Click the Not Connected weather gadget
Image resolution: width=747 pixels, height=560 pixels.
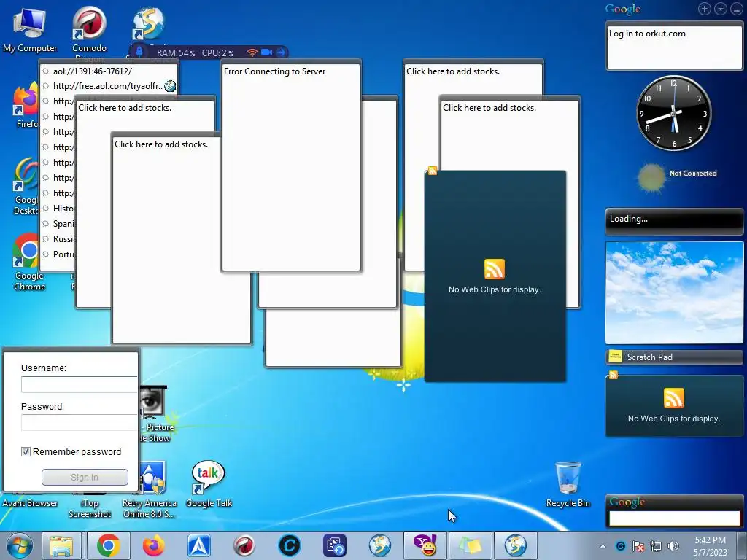click(x=677, y=177)
